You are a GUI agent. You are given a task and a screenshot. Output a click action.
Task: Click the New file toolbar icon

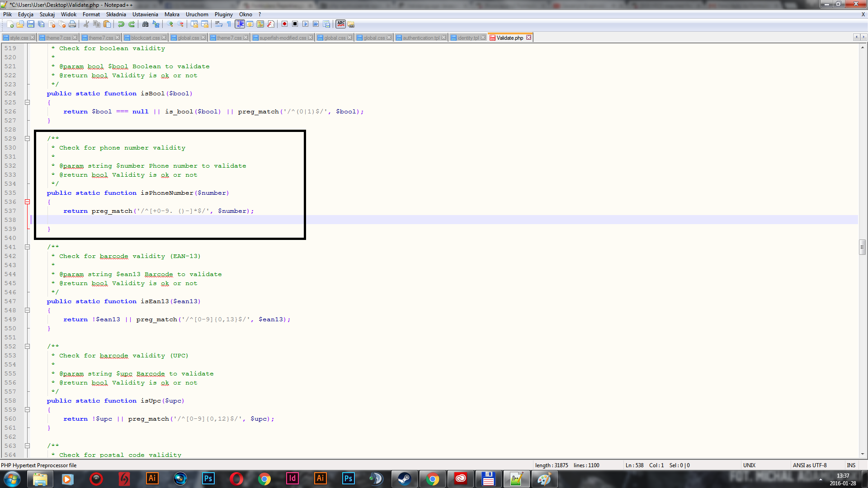click(10, 24)
